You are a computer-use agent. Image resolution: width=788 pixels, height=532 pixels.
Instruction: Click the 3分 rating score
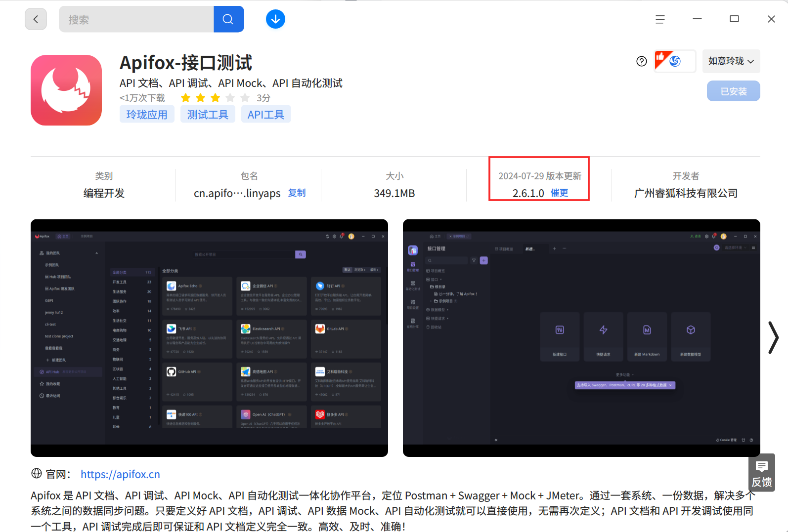(263, 98)
